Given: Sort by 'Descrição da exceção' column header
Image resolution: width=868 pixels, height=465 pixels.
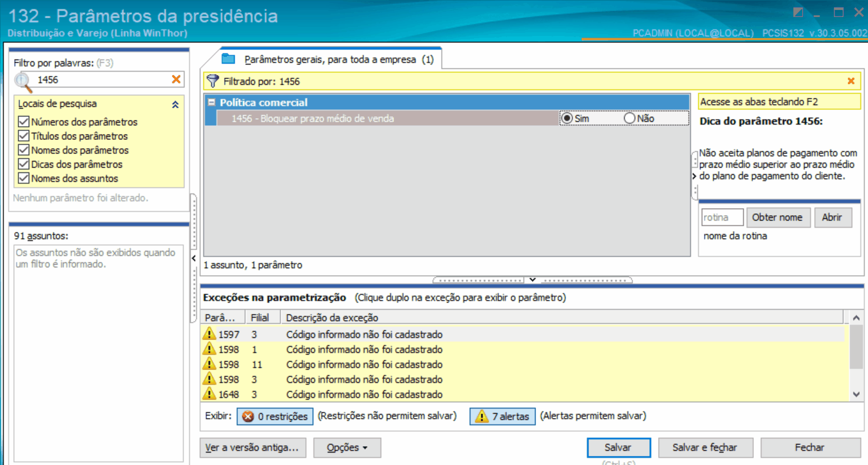Looking at the screenshot, I should [x=562, y=318].
